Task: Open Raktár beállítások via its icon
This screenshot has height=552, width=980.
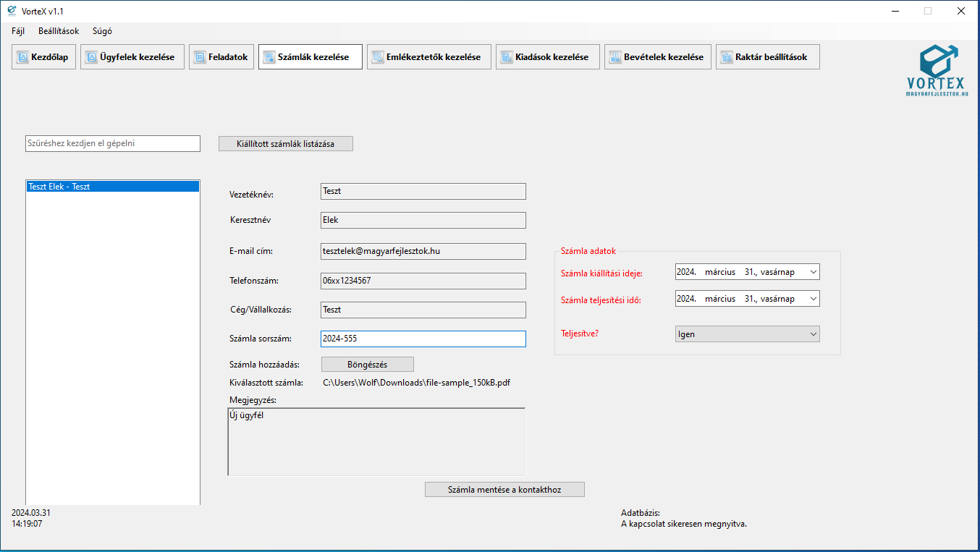Action: [727, 57]
